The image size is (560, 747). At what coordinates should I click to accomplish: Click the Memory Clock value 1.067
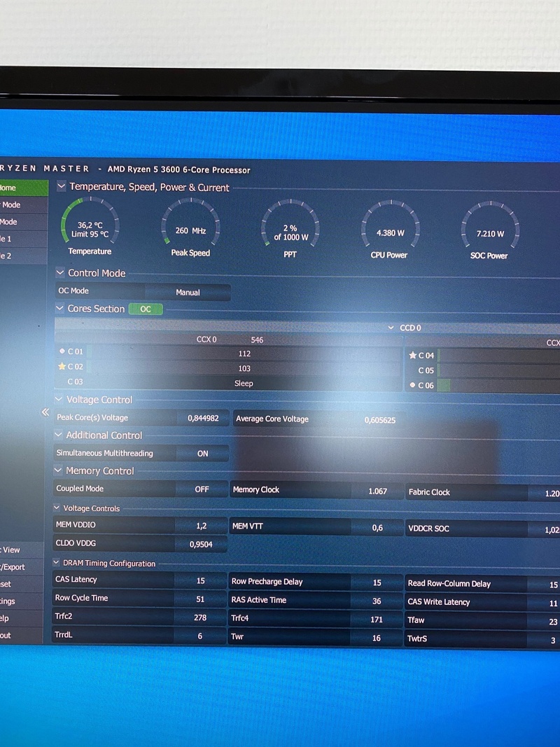click(x=377, y=491)
